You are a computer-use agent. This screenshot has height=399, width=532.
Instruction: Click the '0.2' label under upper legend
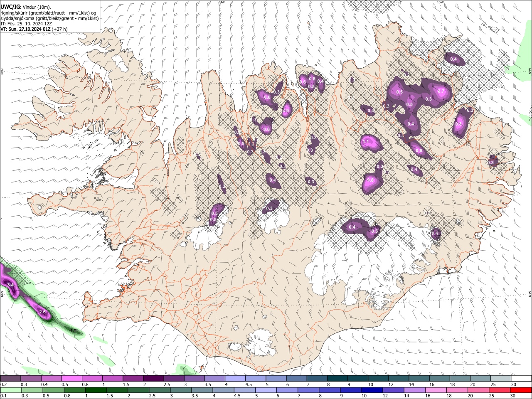(x=3, y=384)
